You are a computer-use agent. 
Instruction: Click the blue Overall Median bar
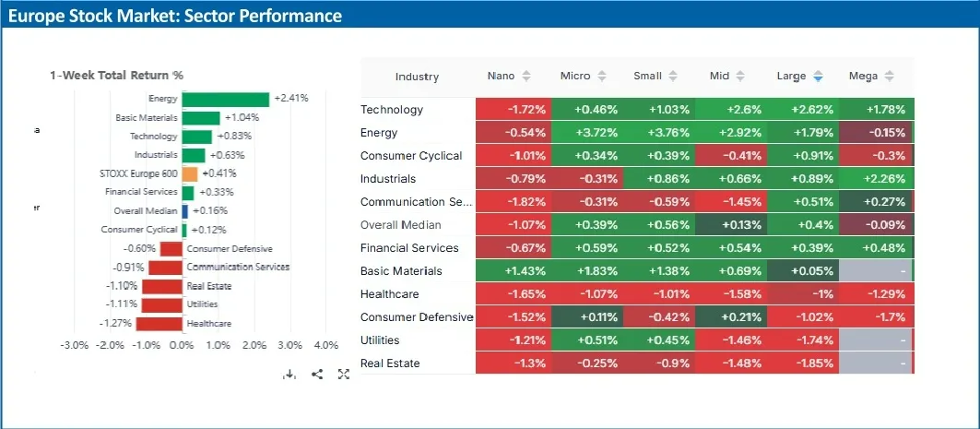point(184,211)
